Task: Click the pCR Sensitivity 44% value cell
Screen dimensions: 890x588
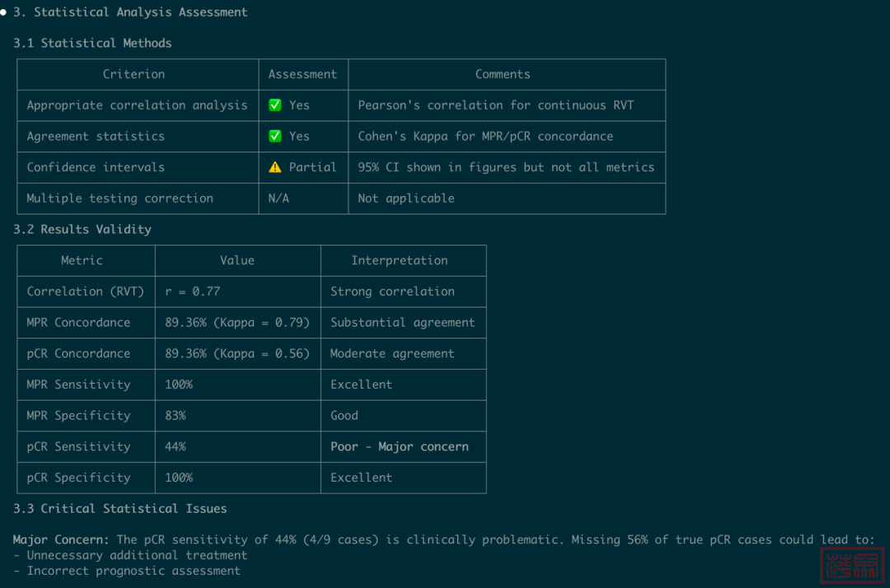Action: tap(176, 446)
